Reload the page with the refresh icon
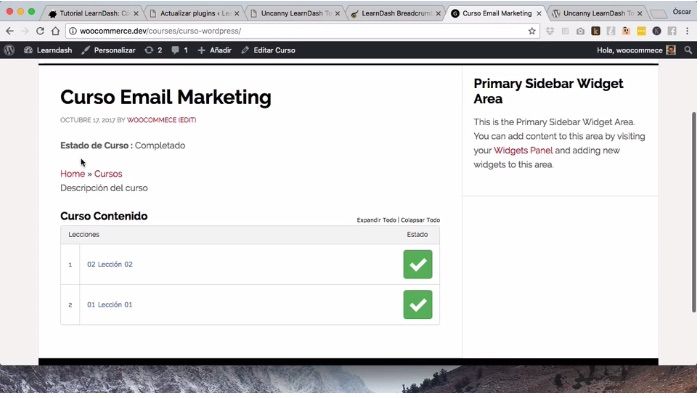This screenshot has height=398, width=700. 40,31
